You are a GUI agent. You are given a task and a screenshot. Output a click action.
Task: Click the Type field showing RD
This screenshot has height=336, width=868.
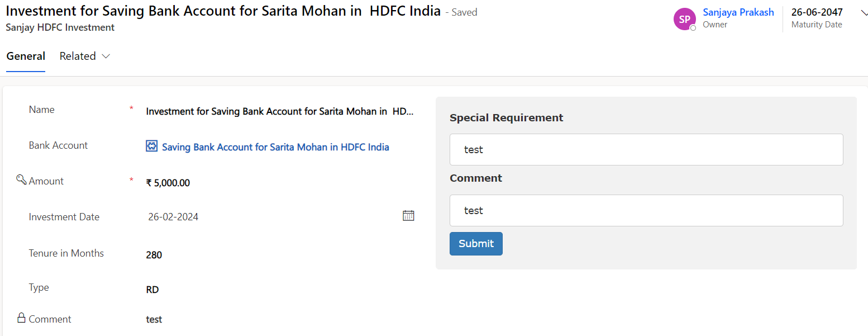tap(152, 290)
